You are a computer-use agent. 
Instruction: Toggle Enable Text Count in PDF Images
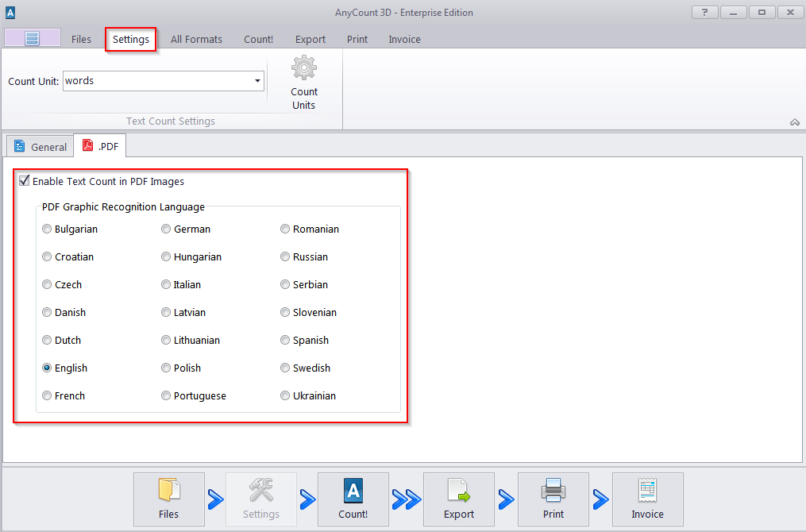click(102, 181)
